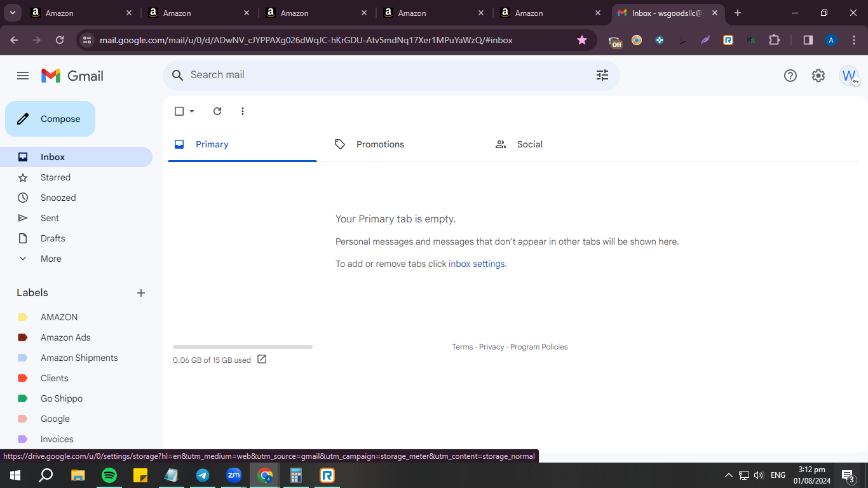Click the browser address bar URL
The image size is (868, 488).
click(306, 40)
